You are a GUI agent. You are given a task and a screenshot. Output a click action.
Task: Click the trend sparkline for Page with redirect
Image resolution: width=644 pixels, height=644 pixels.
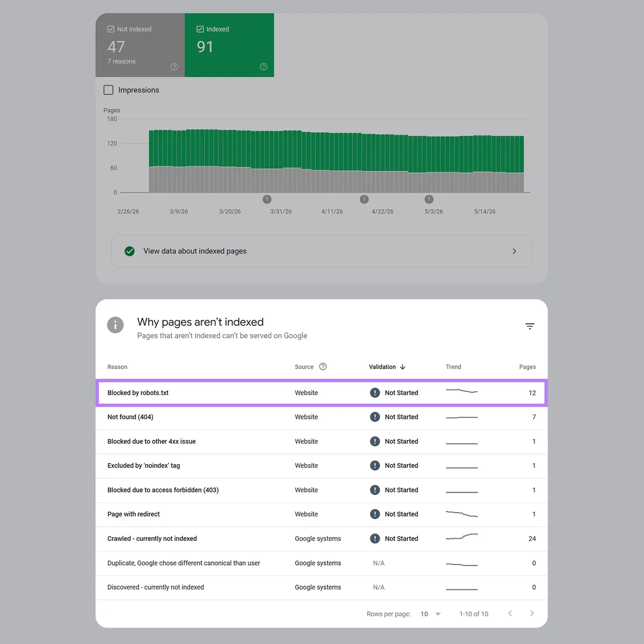[462, 514]
